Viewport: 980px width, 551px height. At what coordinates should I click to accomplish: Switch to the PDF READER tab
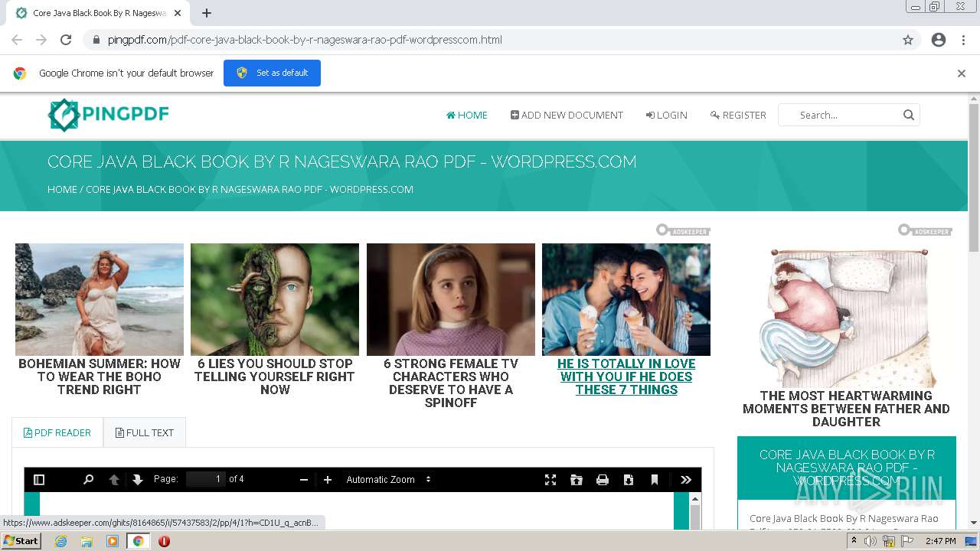coord(57,432)
